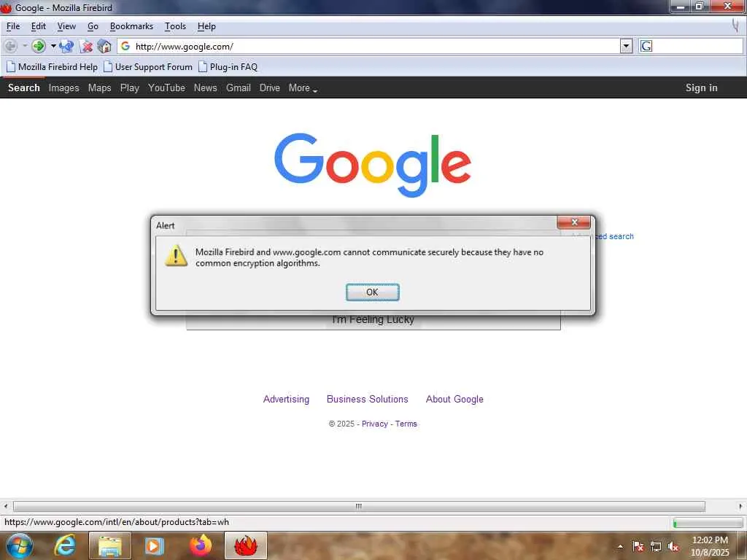Click the Mozilla Firebird flame icon in title bar
This screenshot has height=560, width=747.
click(6, 7)
